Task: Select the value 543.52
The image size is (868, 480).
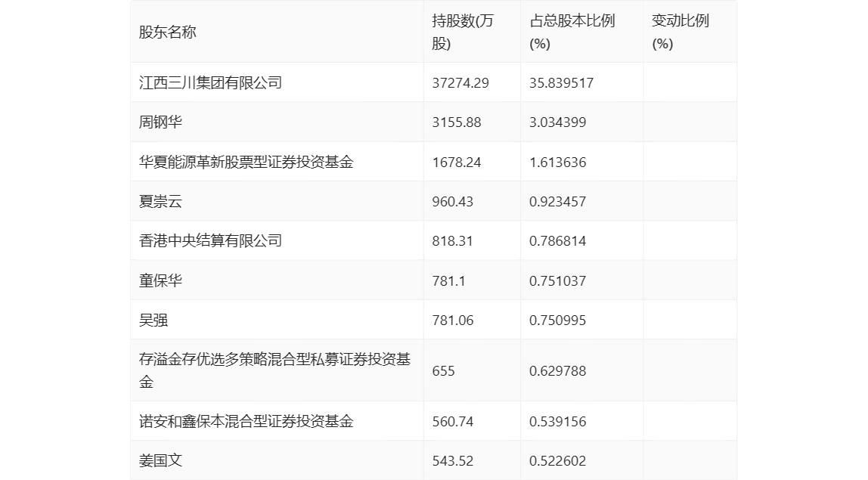Action: point(453,460)
